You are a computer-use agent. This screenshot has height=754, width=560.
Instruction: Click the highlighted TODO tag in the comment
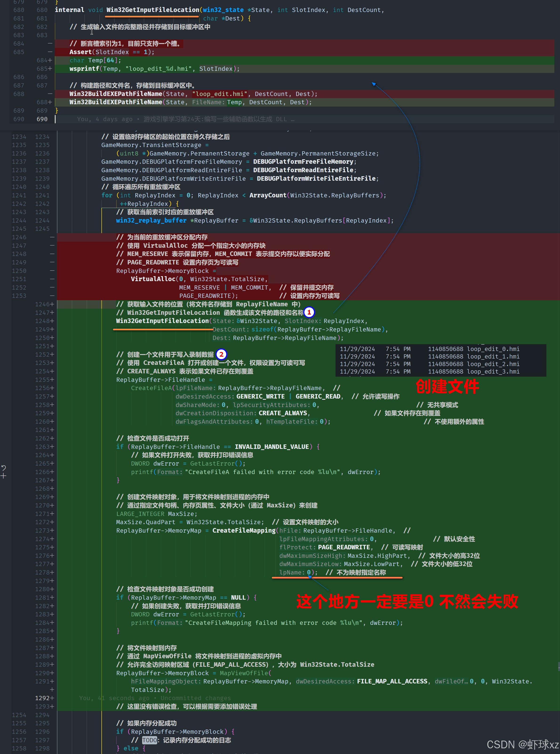tap(149, 740)
